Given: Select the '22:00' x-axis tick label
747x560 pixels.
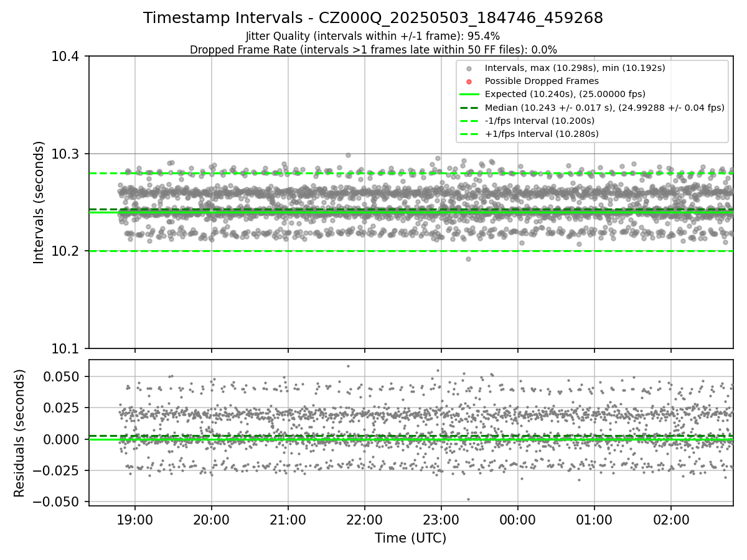Looking at the screenshot, I should (365, 520).
